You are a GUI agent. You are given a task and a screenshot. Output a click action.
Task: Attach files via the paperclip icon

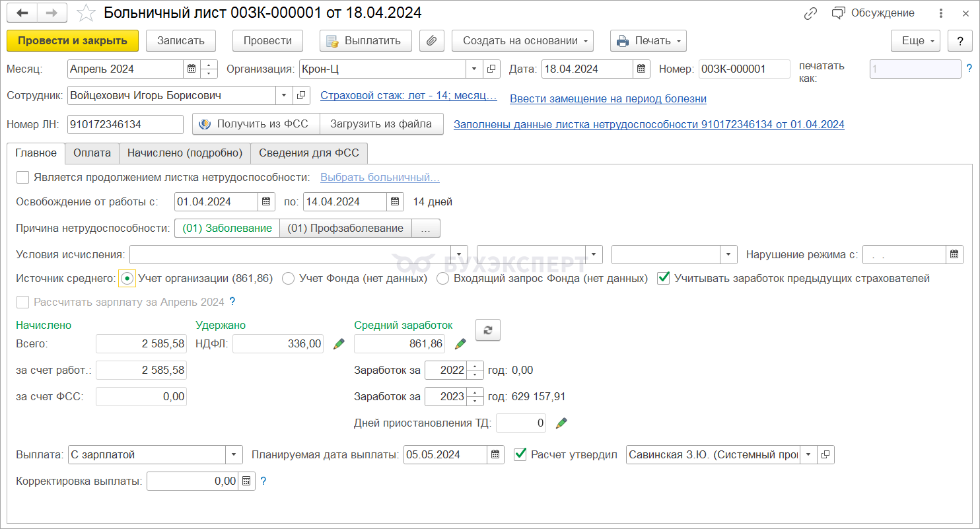pos(431,40)
